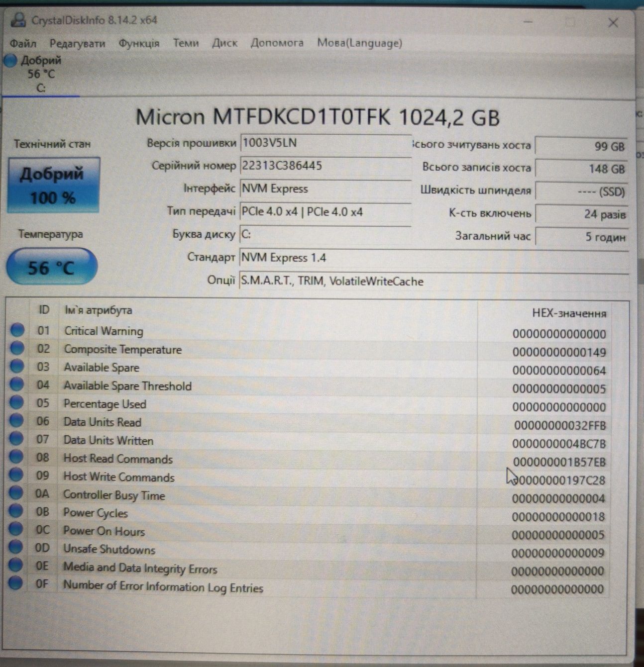The width and height of the screenshot is (644, 667).
Task: Click the host reads value 99 GB
Action: (x=581, y=147)
